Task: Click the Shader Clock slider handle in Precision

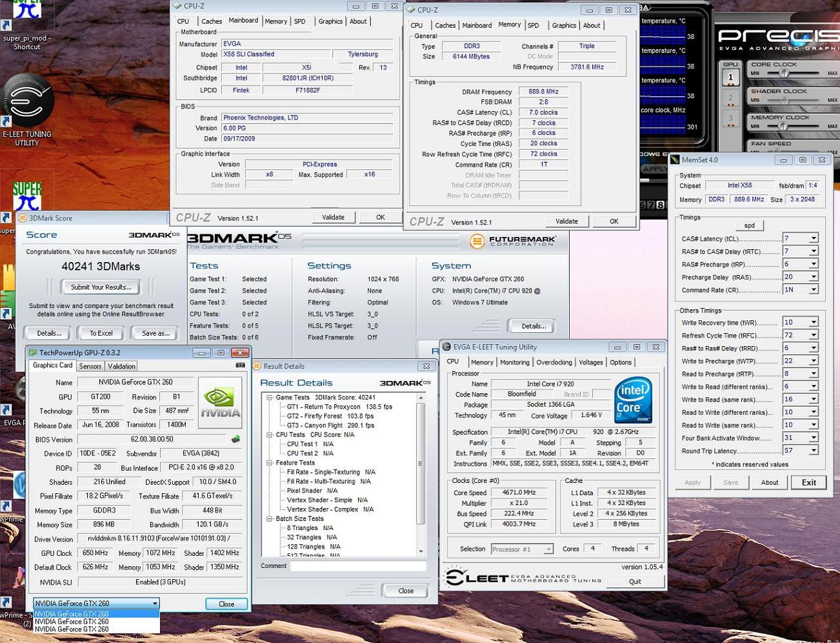Action: (784, 99)
